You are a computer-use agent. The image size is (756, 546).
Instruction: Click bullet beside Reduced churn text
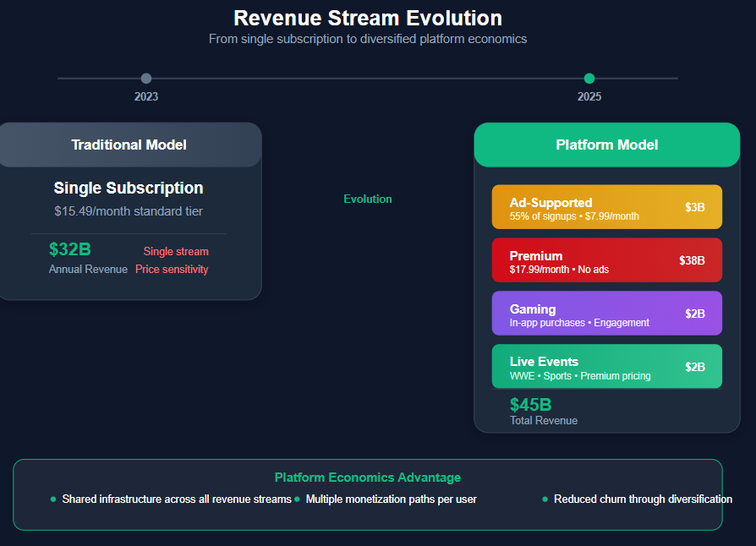(x=545, y=500)
